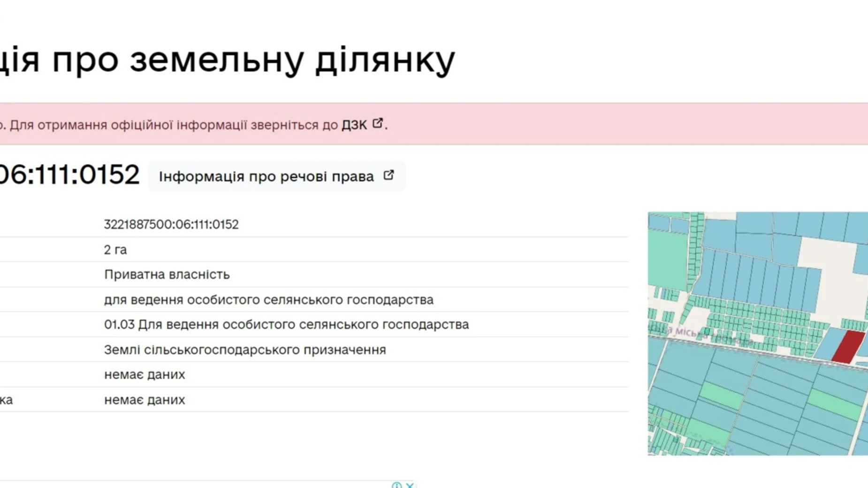Screen dimensions: 868x488
Task: Click the cadastral map thumbnail
Action: point(757,333)
